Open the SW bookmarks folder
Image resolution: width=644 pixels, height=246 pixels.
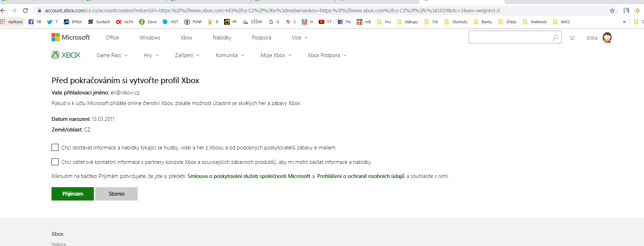point(431,22)
